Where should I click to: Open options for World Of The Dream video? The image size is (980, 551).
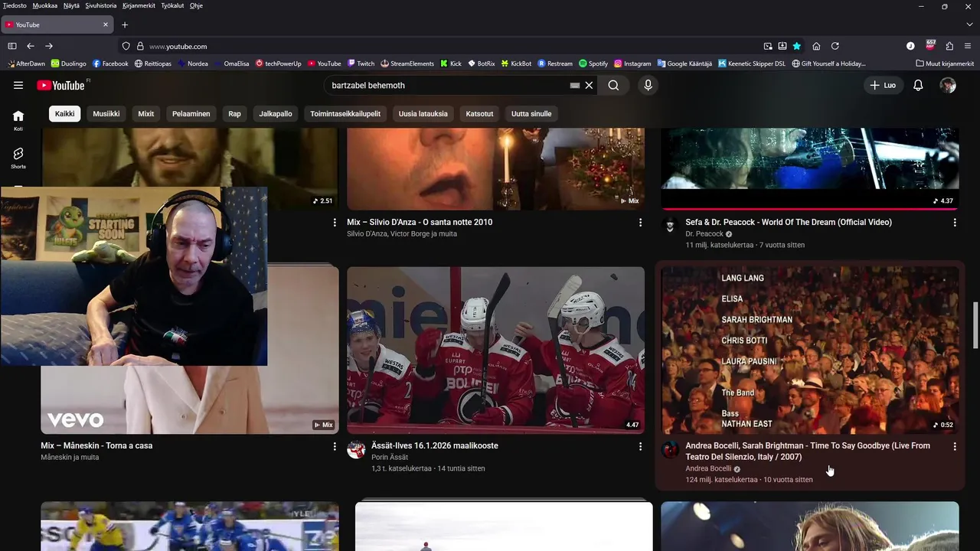[x=954, y=223]
